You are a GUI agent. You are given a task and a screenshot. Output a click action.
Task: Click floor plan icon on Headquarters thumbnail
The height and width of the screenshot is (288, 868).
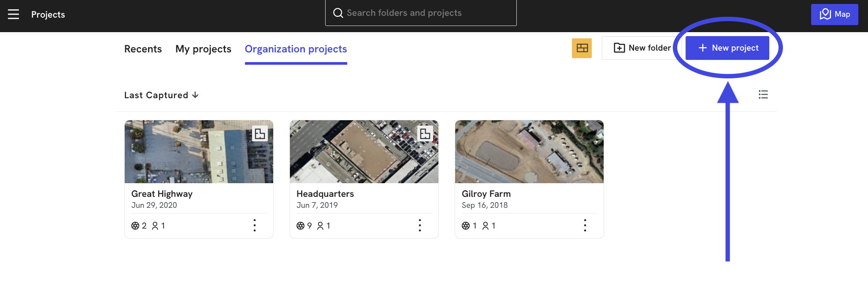pos(425,133)
